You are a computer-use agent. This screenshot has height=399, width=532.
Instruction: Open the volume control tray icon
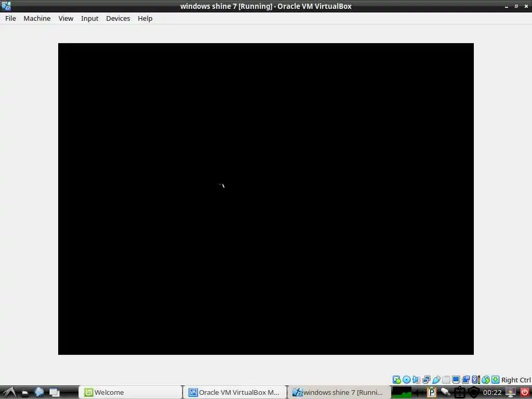click(x=418, y=393)
